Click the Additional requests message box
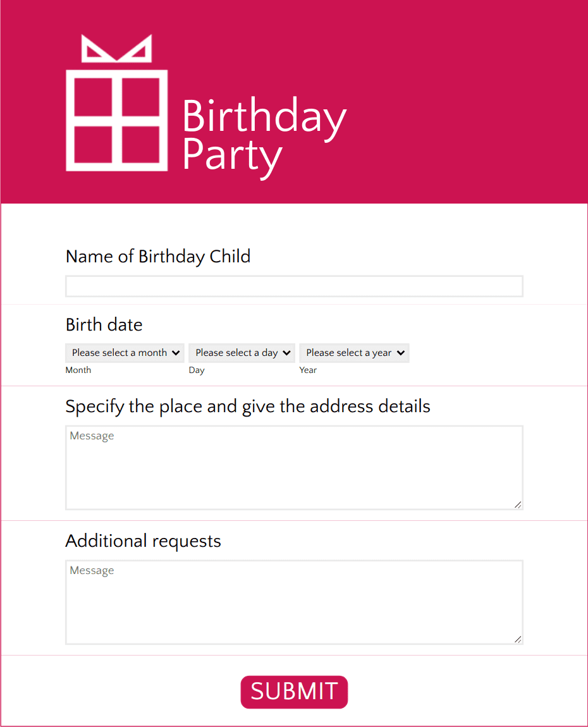Screen dimensions: 588x727 [294, 601]
